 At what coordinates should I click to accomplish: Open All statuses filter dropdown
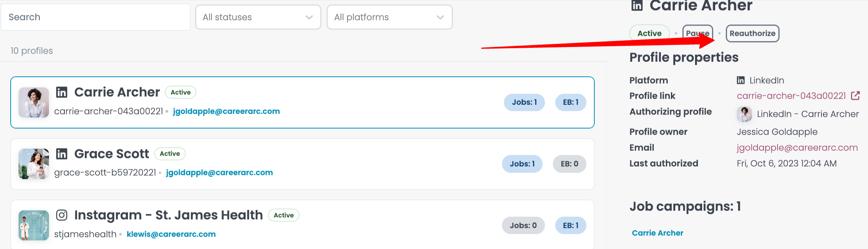click(x=258, y=17)
